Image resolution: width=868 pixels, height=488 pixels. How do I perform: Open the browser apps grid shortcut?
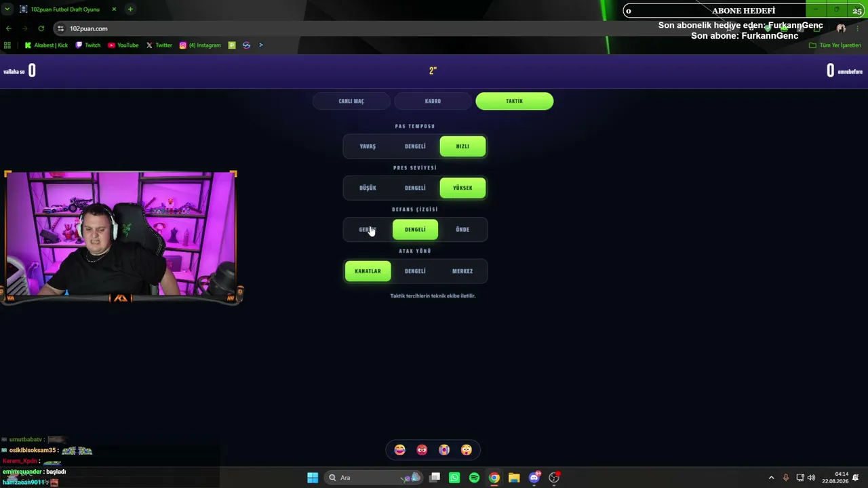tap(7, 45)
